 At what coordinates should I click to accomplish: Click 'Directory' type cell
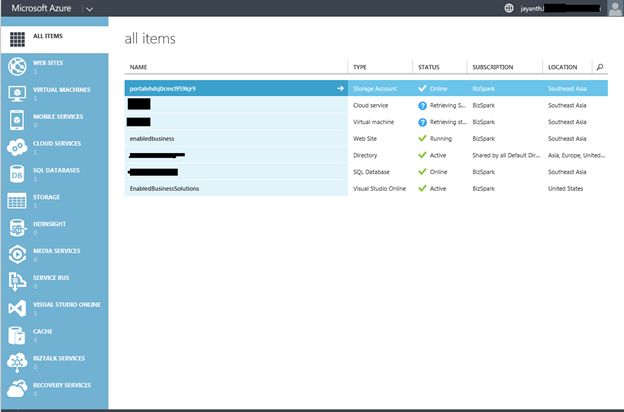[365, 155]
